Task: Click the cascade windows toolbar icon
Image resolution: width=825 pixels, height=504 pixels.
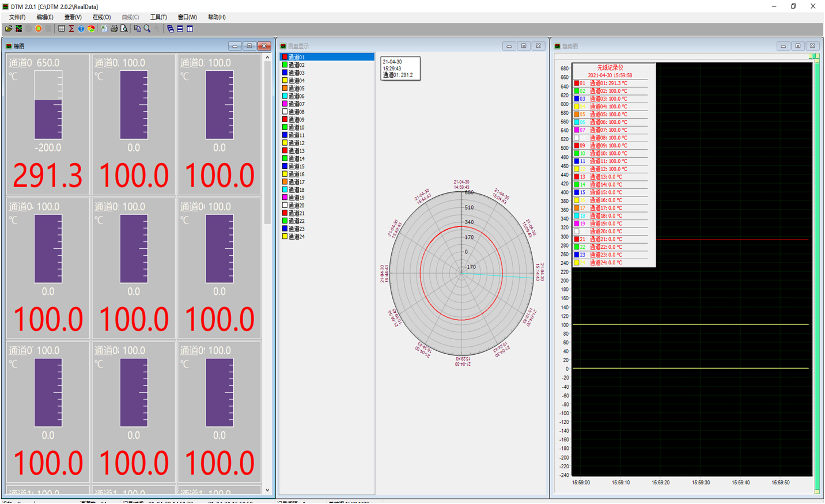Action: 171,29
